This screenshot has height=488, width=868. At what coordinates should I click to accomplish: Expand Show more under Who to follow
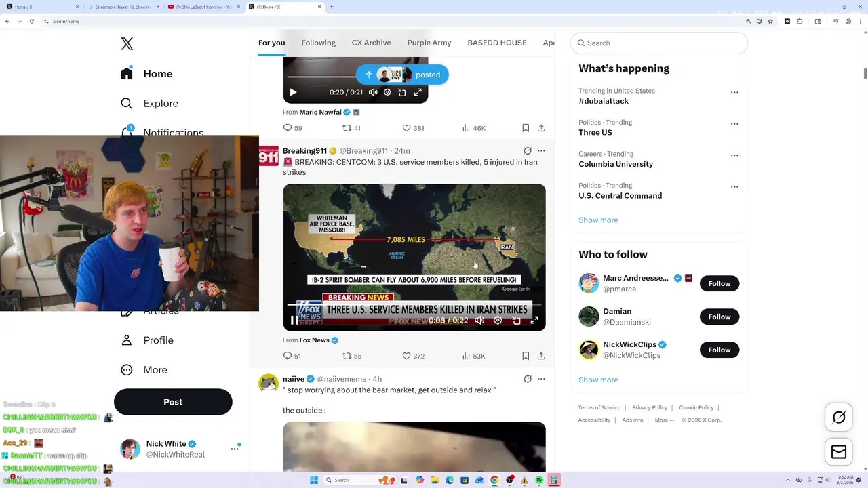tap(598, 380)
